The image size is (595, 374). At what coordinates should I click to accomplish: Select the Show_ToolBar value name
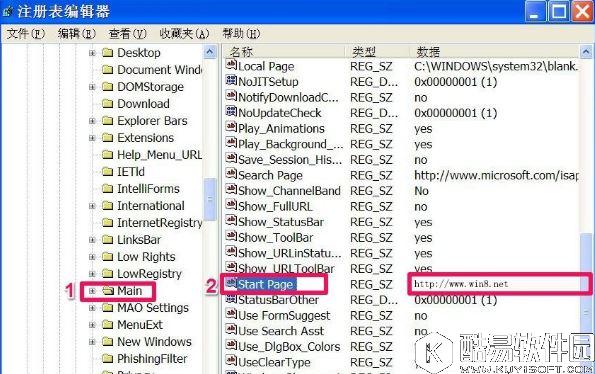pos(275,238)
